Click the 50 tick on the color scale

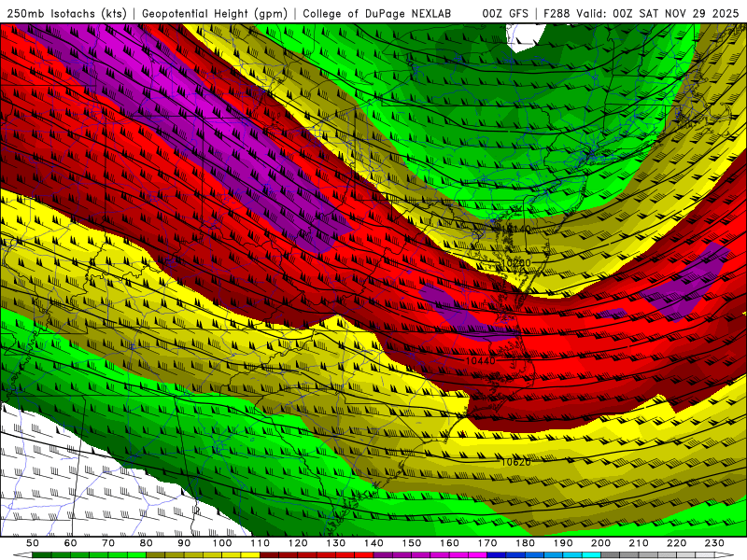pos(33,543)
